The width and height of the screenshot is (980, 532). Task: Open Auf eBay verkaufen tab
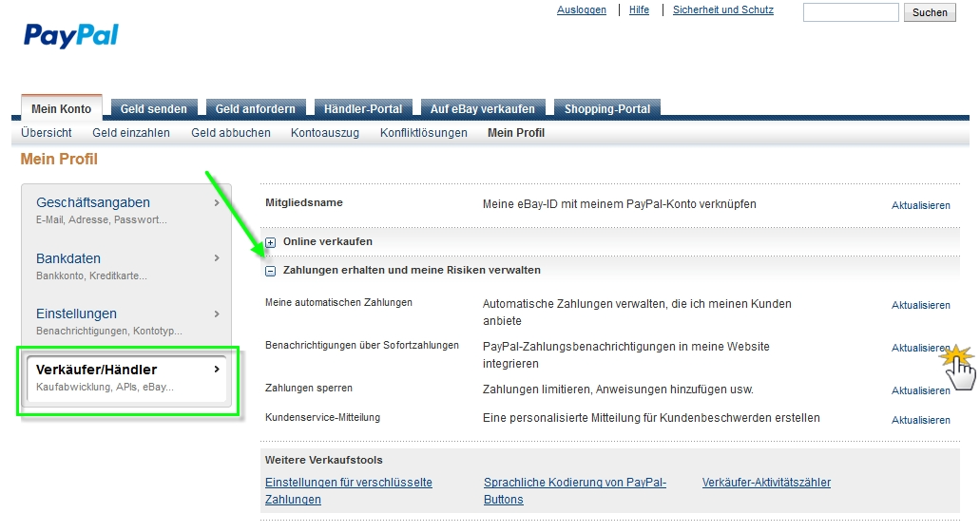pos(483,108)
